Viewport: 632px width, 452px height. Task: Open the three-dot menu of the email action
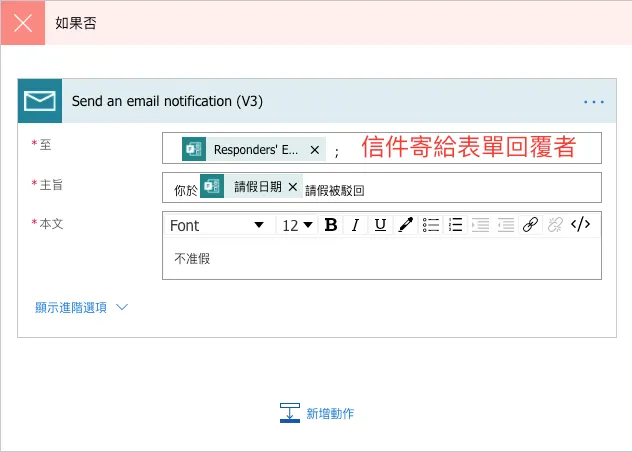click(594, 102)
